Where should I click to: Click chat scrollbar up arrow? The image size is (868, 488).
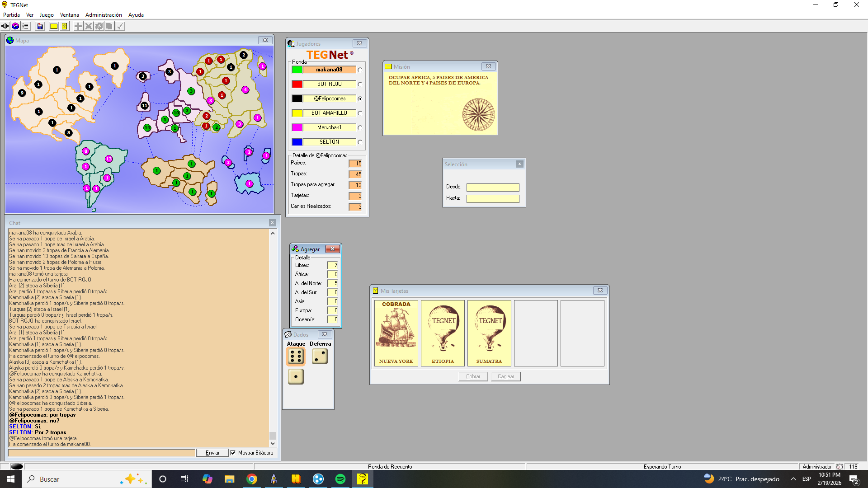pos(273,233)
